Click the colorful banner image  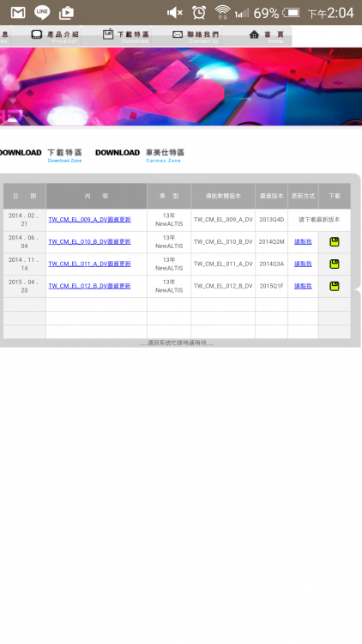tap(181, 87)
